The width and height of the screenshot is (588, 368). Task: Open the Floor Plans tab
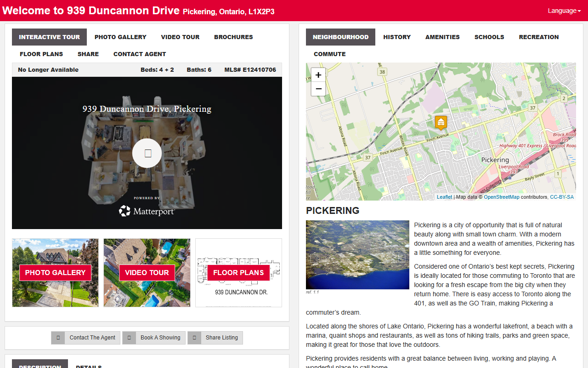pyautogui.click(x=41, y=54)
